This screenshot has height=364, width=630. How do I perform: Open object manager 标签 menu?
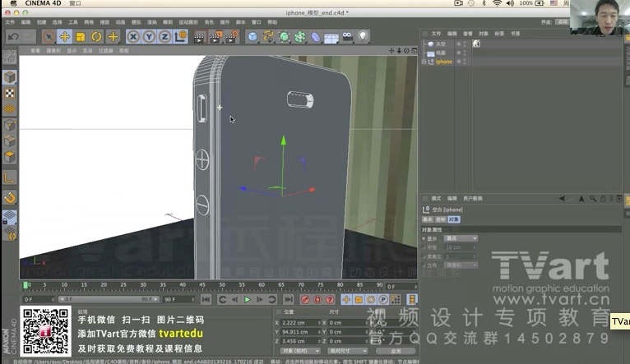click(x=499, y=34)
